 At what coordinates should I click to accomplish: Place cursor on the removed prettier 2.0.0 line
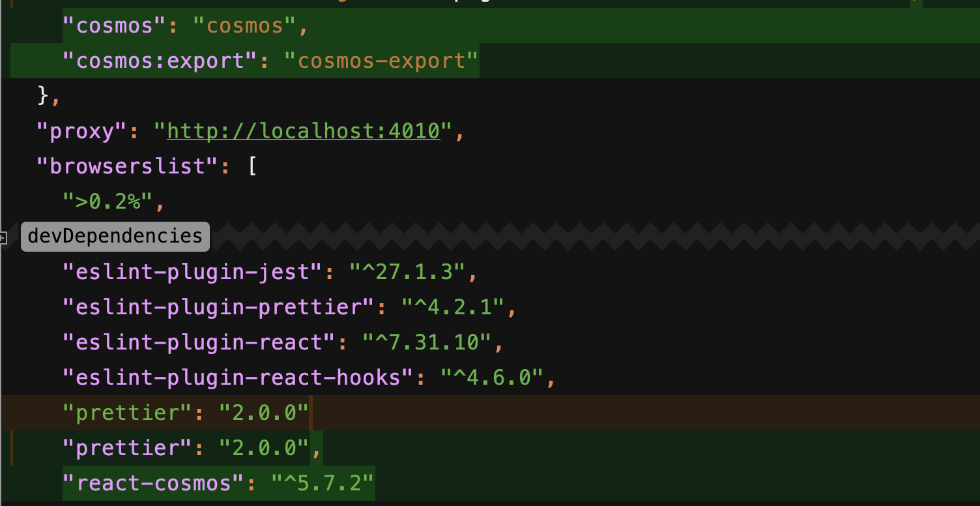184,412
